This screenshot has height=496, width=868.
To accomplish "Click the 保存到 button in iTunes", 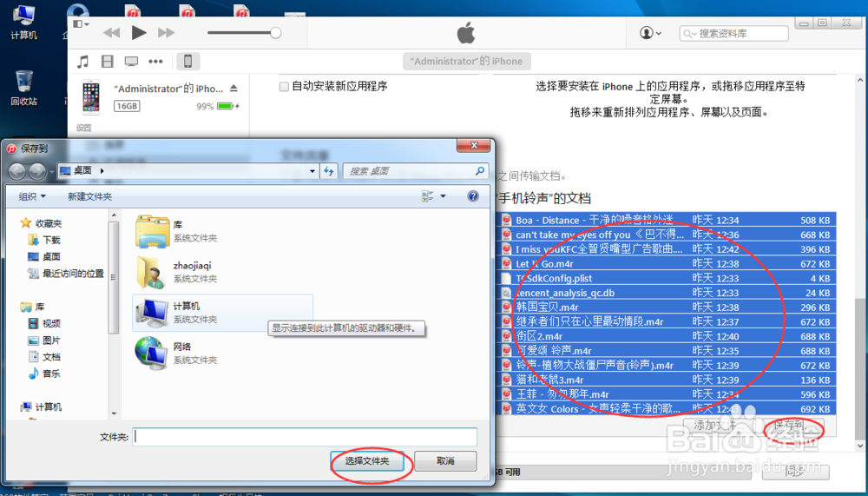I will tap(792, 427).
